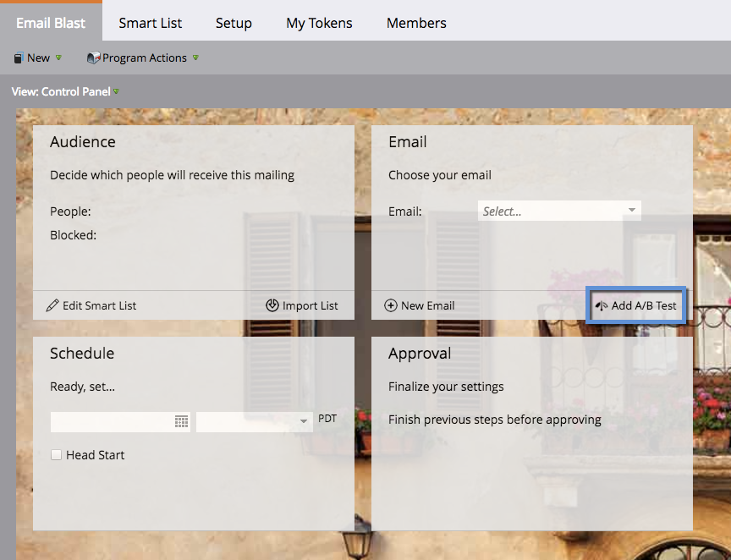The height and width of the screenshot is (560, 731).
Task: Click the plus icon beside New Email
Action: tap(391, 305)
